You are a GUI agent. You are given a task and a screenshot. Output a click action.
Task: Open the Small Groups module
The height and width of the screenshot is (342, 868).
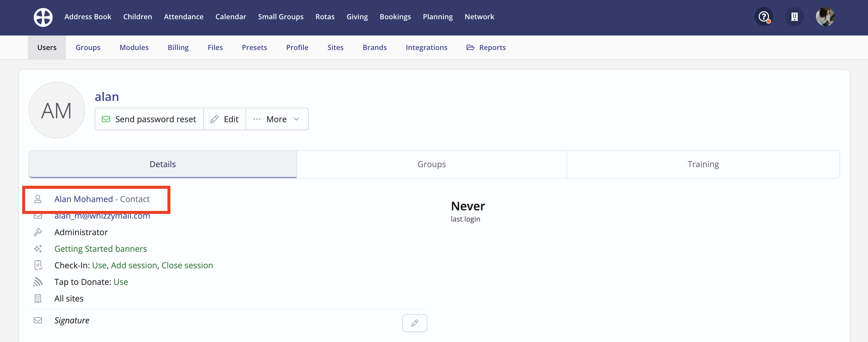click(280, 17)
